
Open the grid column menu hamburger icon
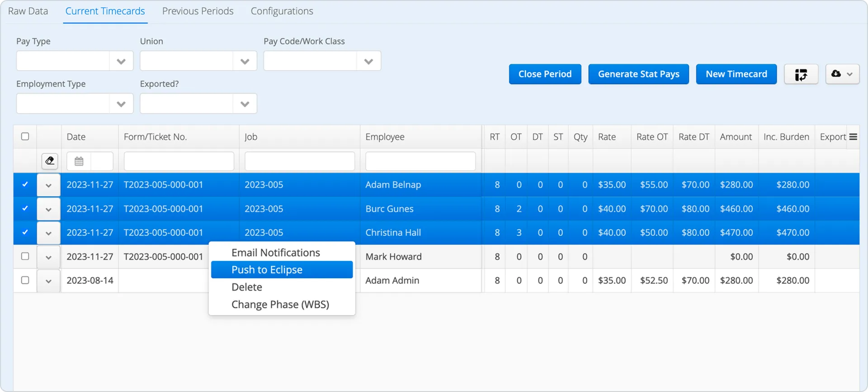tap(853, 137)
